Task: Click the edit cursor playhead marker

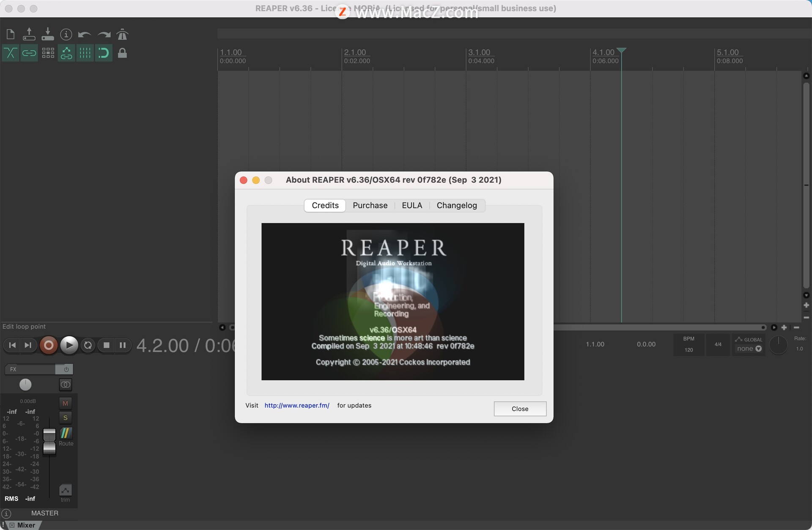Action: 621,50
